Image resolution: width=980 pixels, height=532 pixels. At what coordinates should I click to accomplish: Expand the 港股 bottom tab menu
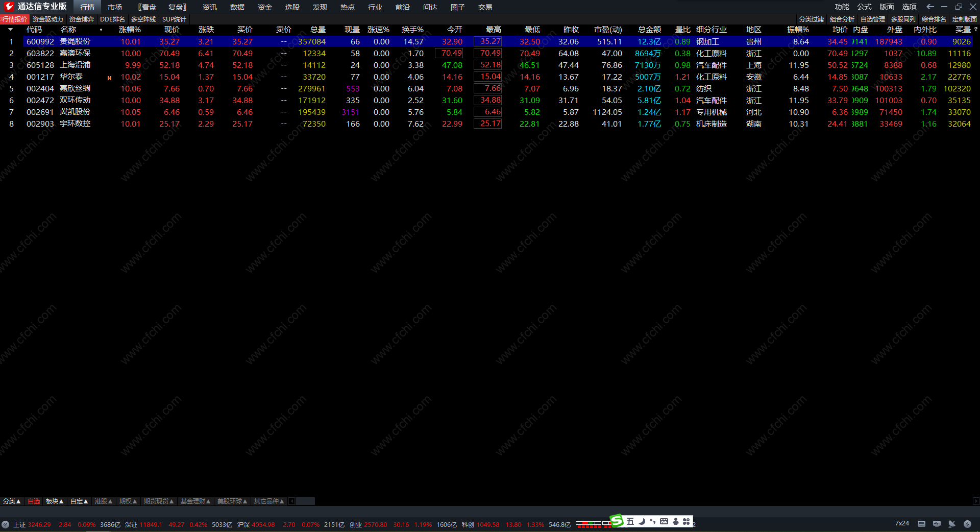click(x=104, y=501)
